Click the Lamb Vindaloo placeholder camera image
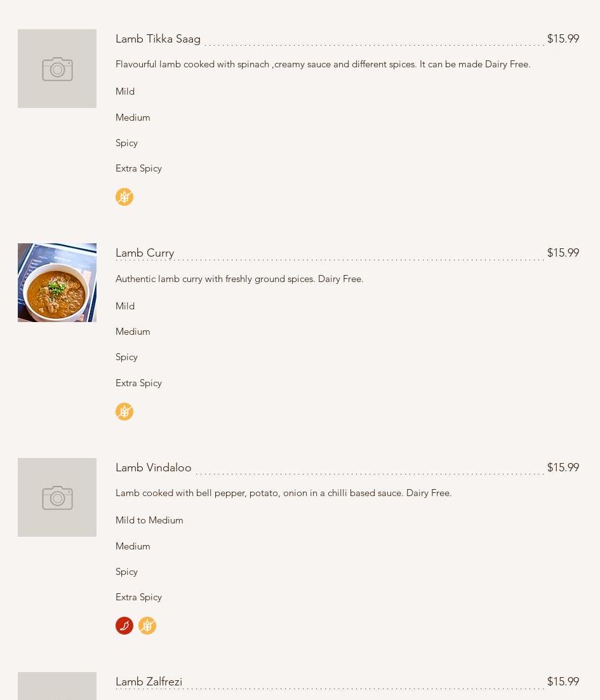This screenshot has width=600, height=700. coord(57,497)
